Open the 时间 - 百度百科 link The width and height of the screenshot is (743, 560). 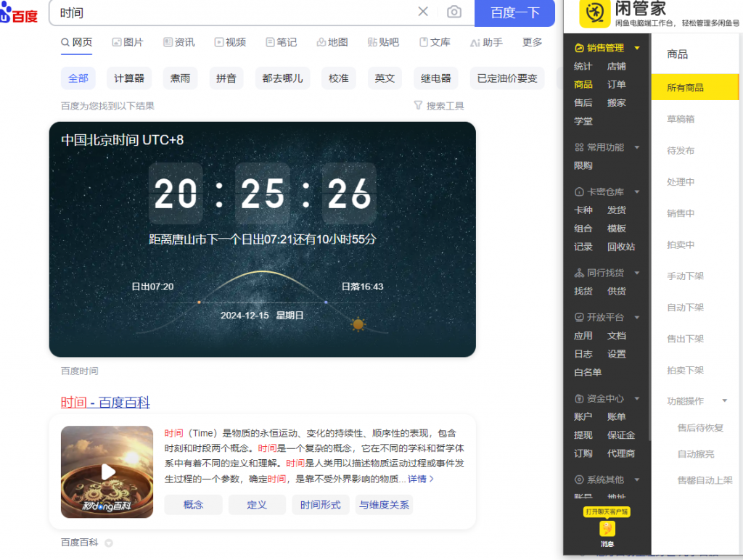coord(105,403)
